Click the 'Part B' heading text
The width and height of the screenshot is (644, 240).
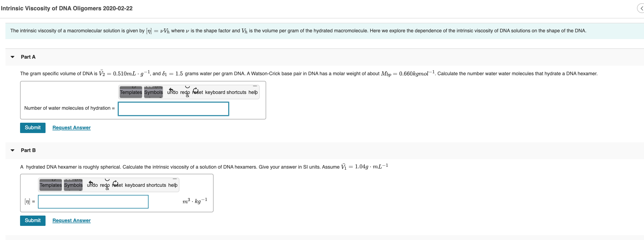point(28,150)
